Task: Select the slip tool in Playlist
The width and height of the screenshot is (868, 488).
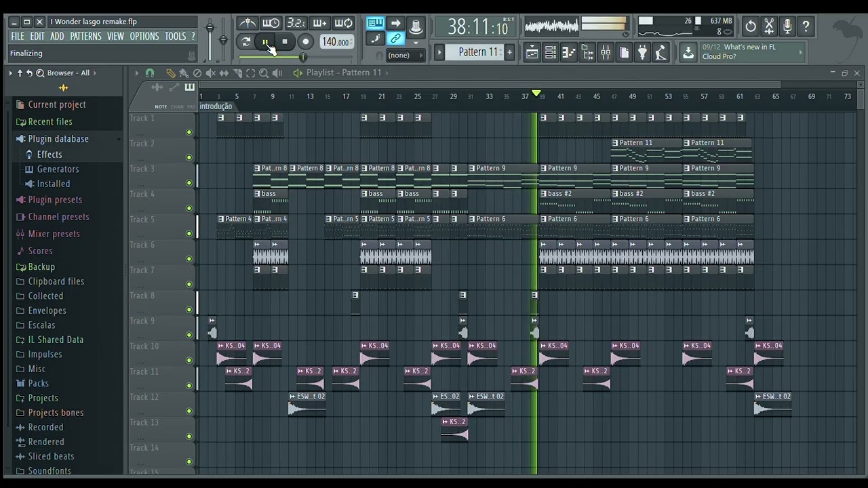Action: (x=224, y=73)
